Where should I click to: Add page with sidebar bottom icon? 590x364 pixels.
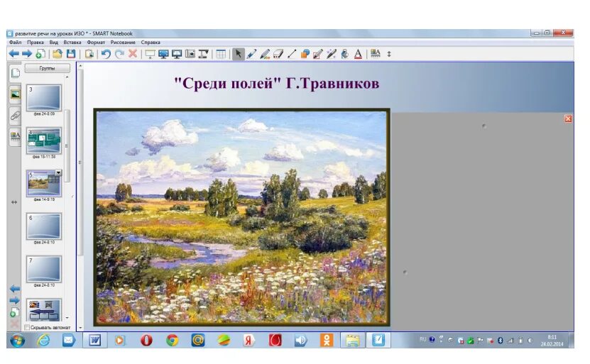click(x=14, y=312)
